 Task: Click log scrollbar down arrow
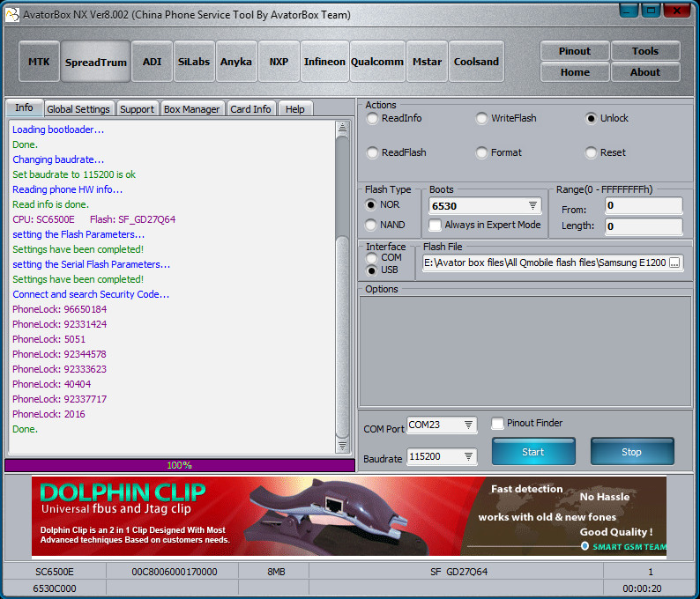click(x=342, y=446)
